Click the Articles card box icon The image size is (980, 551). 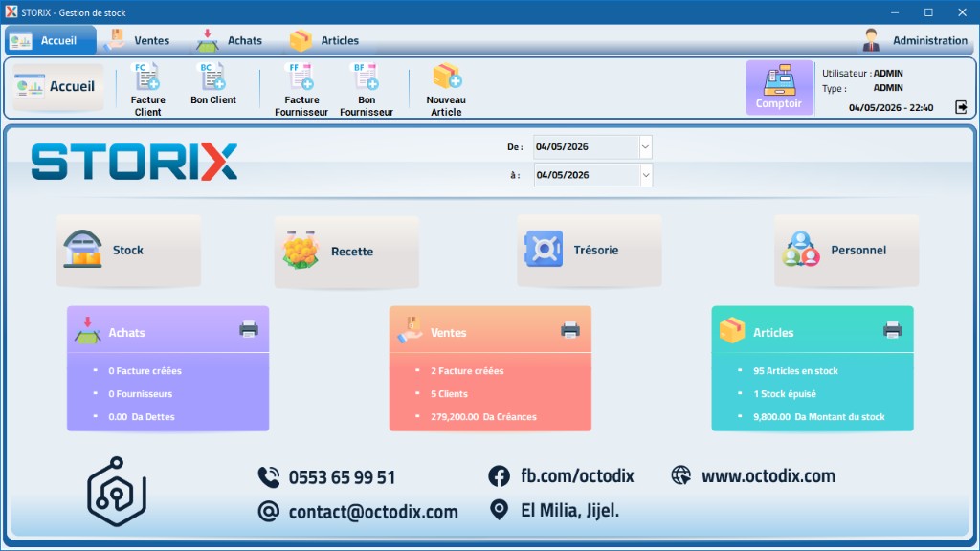point(732,330)
